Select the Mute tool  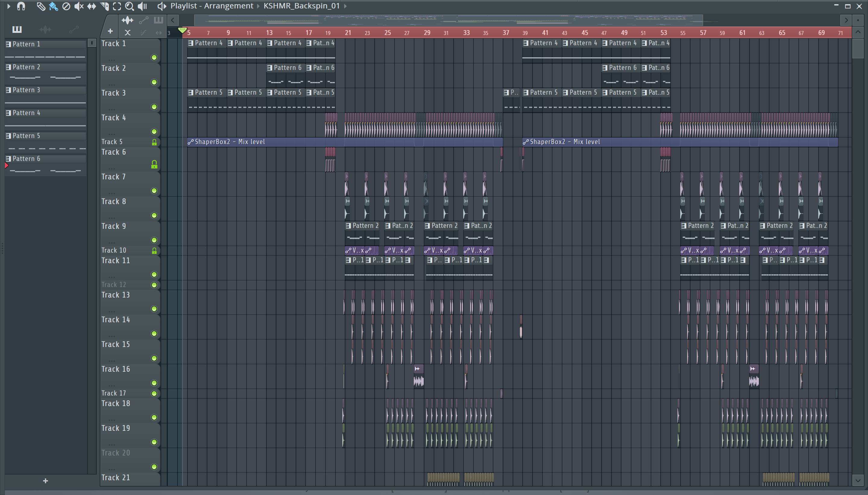[x=79, y=6]
